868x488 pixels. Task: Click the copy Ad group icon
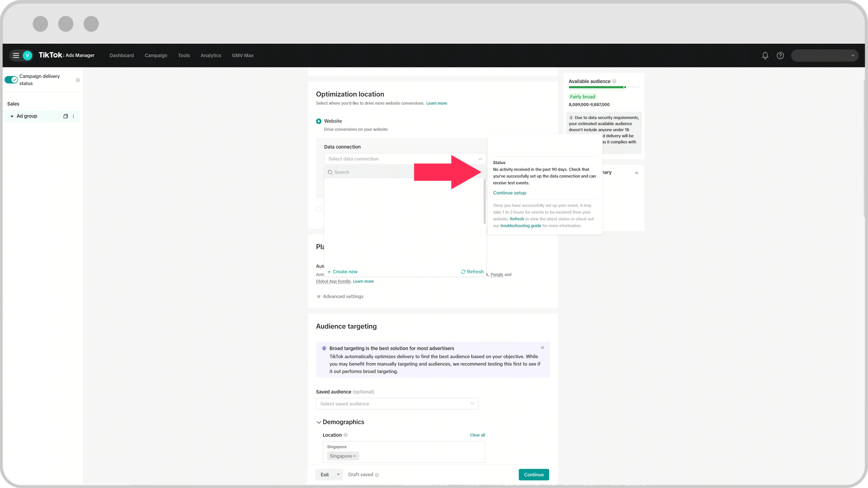66,116
